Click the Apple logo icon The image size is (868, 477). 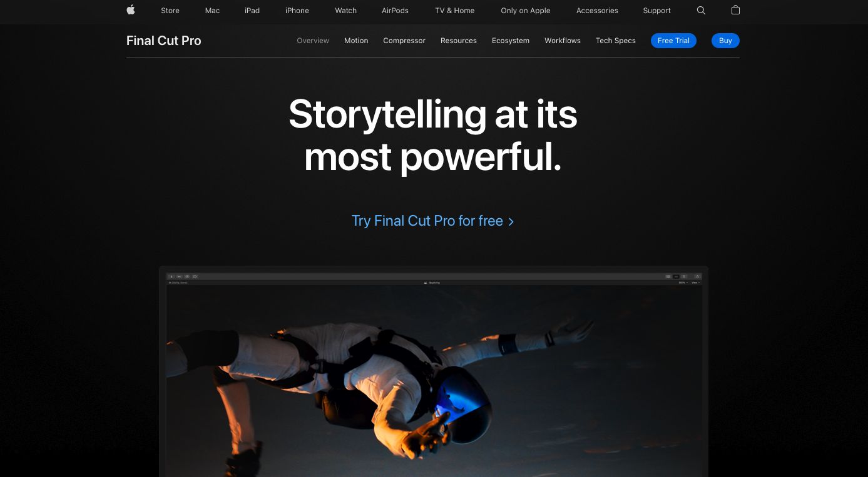pyautogui.click(x=131, y=10)
